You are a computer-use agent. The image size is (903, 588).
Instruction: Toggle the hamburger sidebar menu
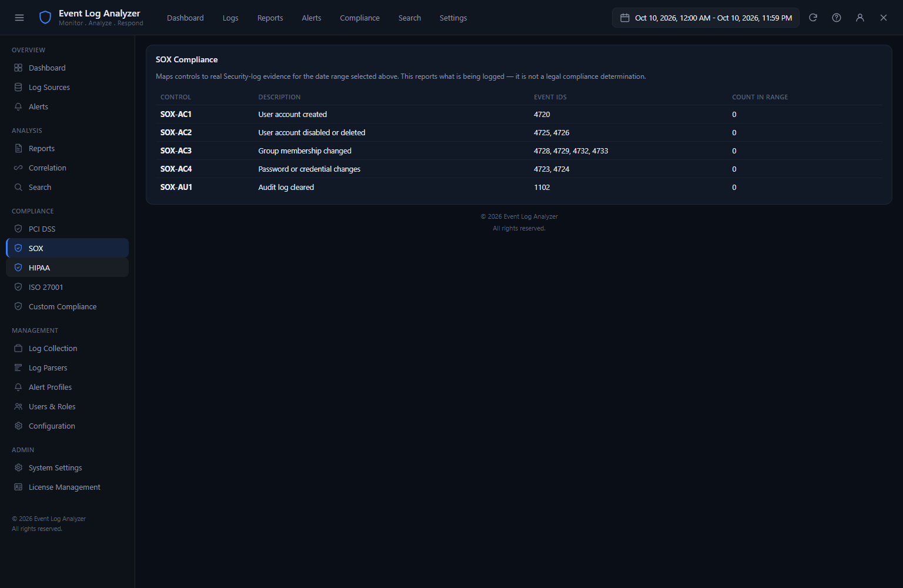tap(19, 18)
